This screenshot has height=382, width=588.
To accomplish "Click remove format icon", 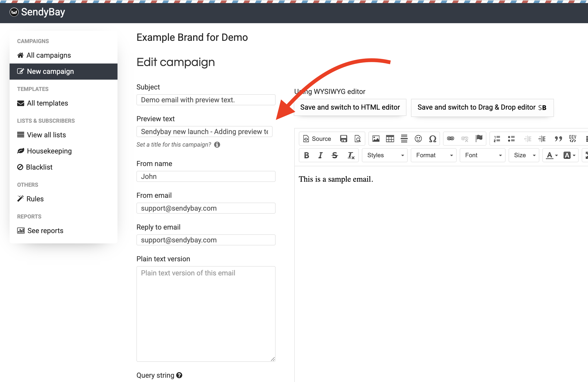I will point(351,155).
